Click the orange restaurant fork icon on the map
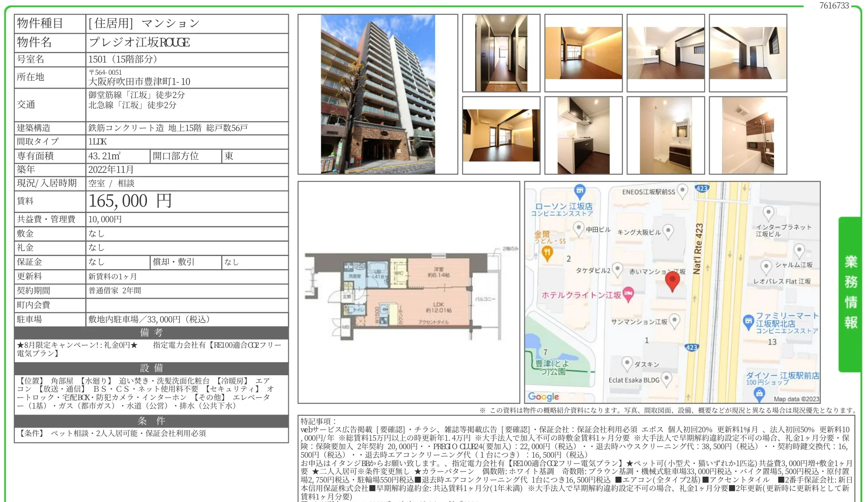Viewport: 868px width, 502px height. click(x=547, y=254)
